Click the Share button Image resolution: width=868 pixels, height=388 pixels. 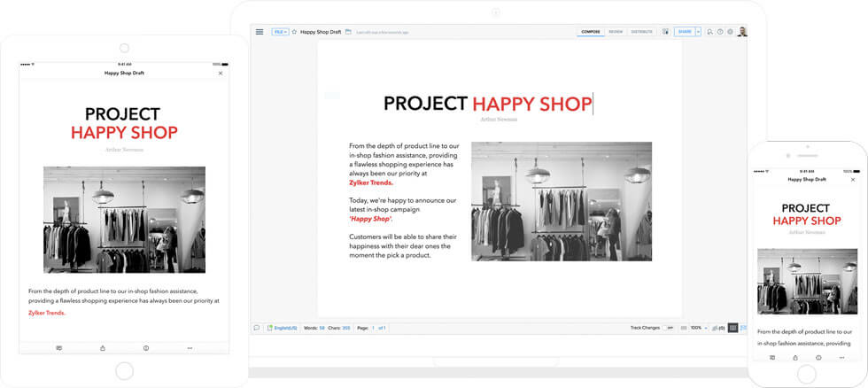(x=684, y=32)
